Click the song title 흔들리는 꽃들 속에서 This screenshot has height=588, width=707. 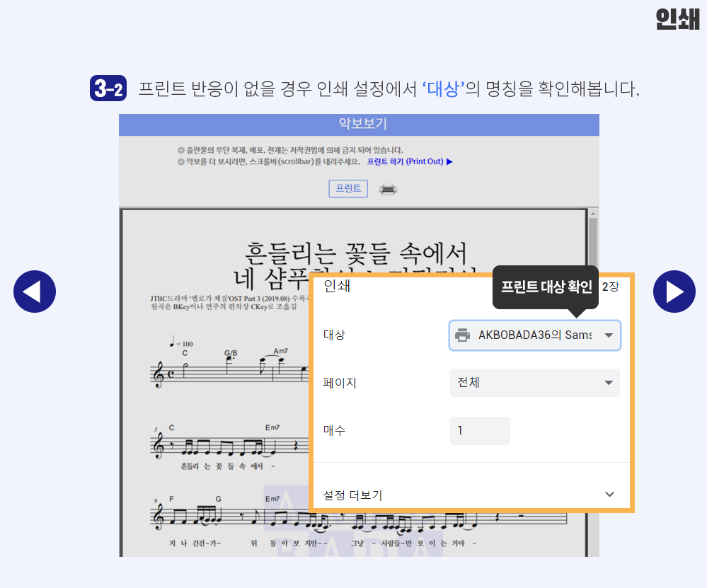(x=355, y=253)
